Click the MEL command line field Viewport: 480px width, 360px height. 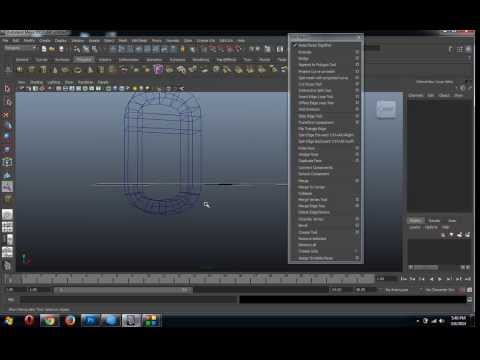click(128, 300)
